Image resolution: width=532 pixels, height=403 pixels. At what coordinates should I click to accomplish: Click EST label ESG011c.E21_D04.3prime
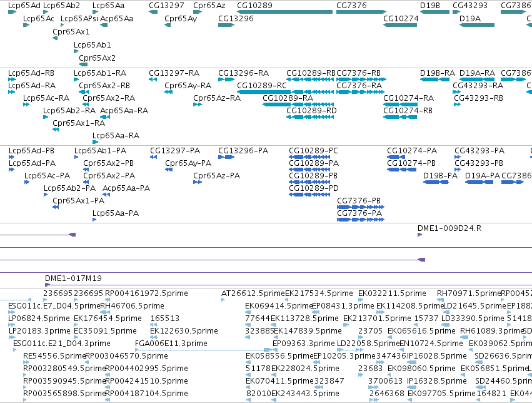[x=62, y=344]
